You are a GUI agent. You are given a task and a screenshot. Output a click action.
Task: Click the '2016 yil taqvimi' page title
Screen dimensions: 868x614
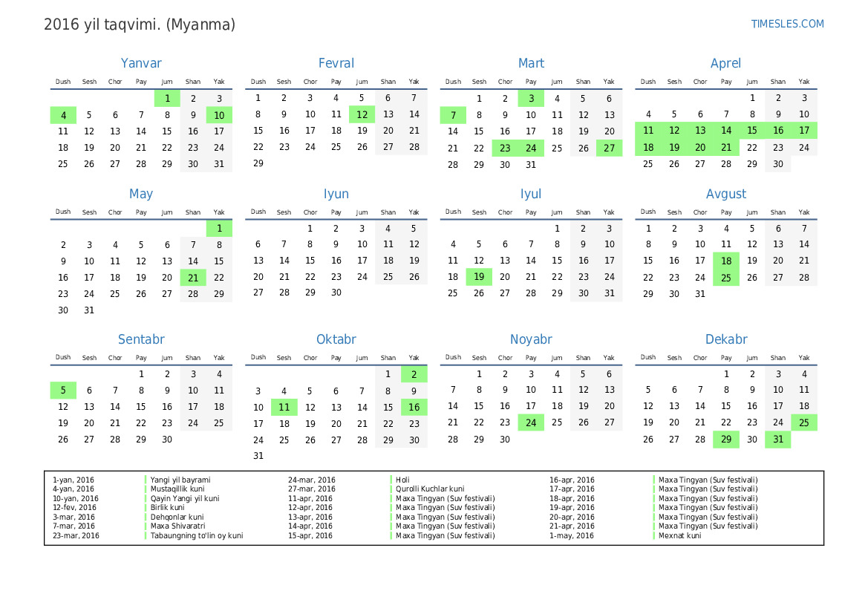point(140,25)
